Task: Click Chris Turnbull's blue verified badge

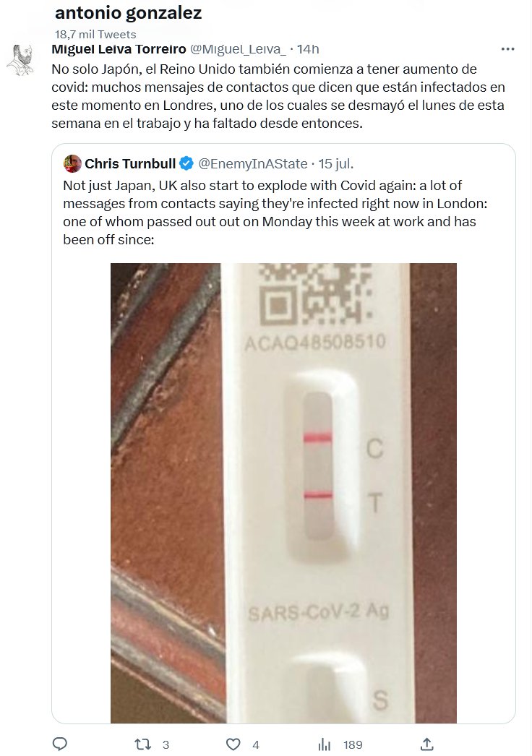Action: click(186, 163)
